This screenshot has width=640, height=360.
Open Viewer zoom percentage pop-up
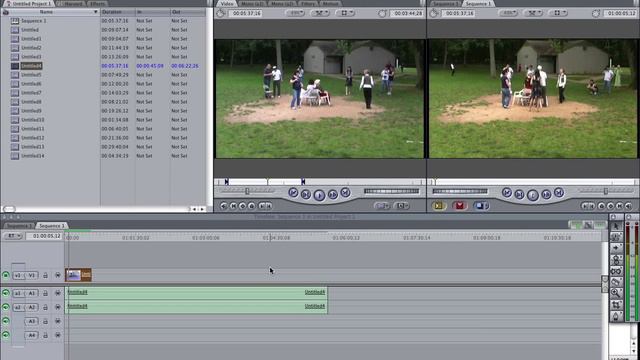click(295, 13)
